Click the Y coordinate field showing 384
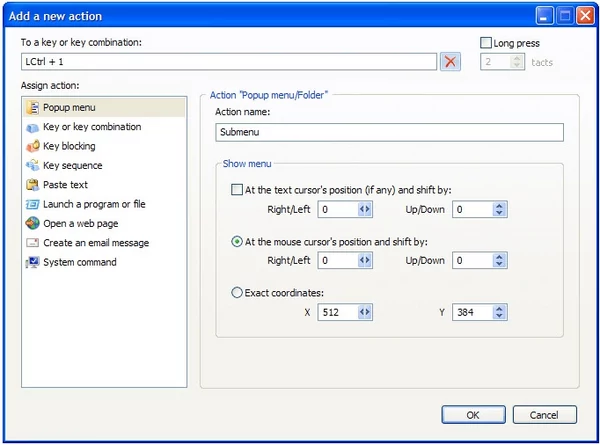The width and height of the screenshot is (600, 445). [473, 312]
